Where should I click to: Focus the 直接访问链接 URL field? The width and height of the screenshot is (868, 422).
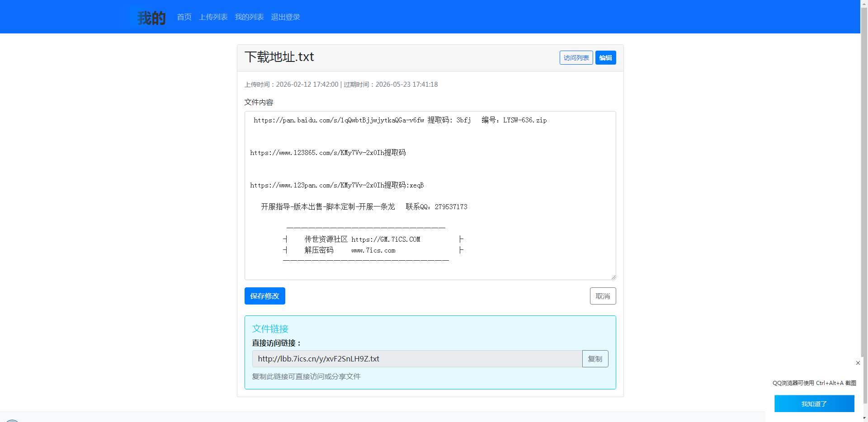417,359
